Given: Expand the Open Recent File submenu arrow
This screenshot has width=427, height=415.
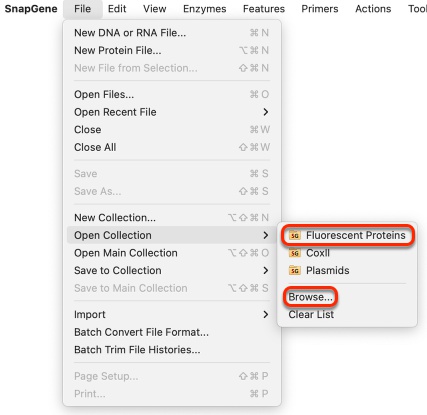Looking at the screenshot, I should (265, 112).
